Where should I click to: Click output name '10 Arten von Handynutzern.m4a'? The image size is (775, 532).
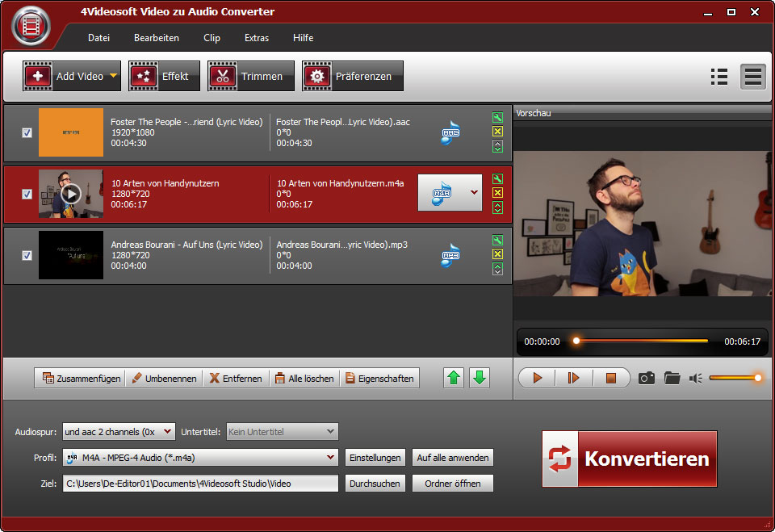(x=340, y=183)
